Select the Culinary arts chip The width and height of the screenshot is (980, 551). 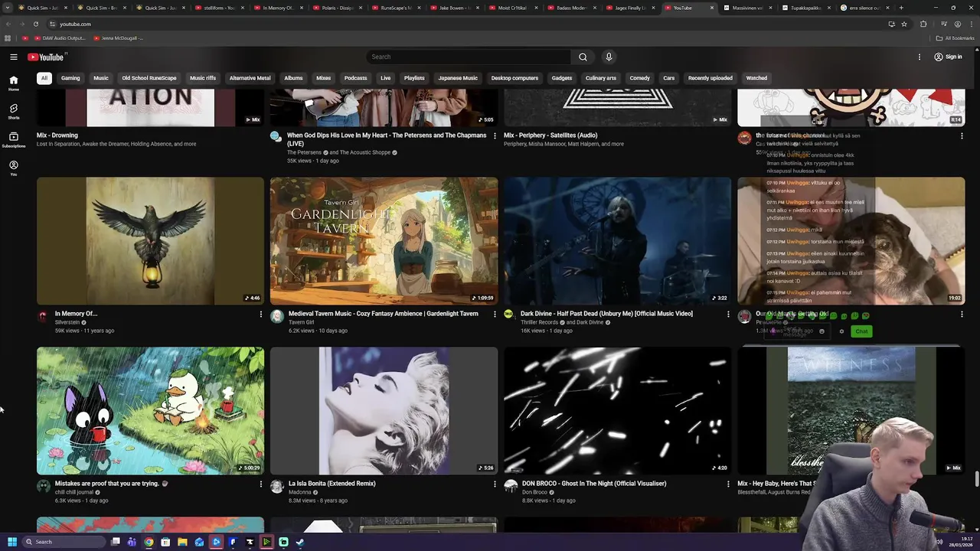(x=601, y=78)
